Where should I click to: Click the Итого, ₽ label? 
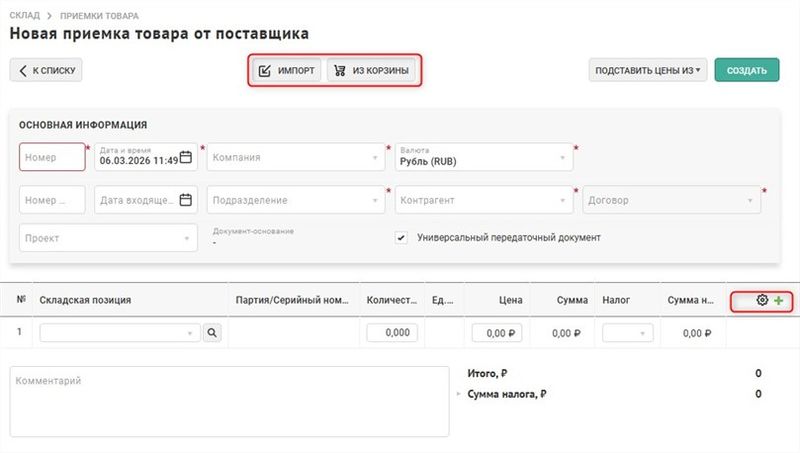pos(487,373)
